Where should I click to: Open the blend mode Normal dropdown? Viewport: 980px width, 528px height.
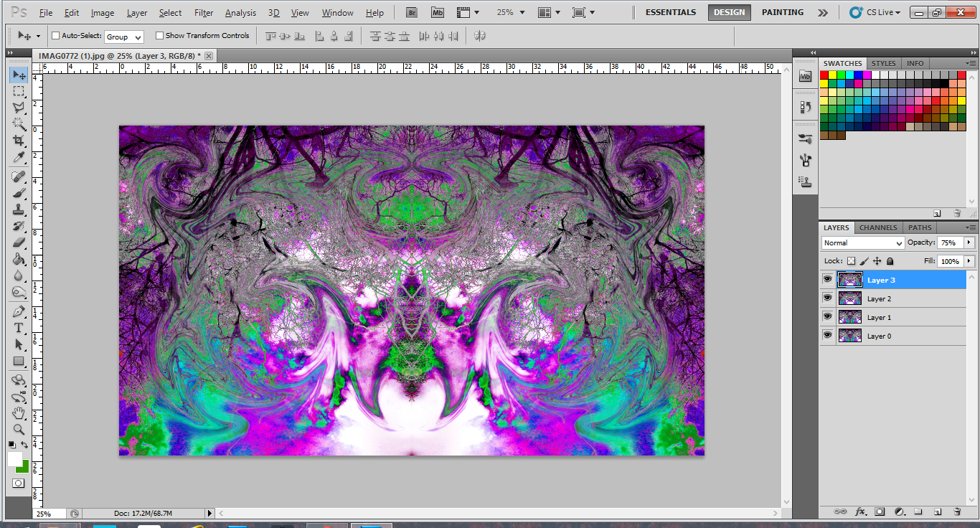coord(863,243)
